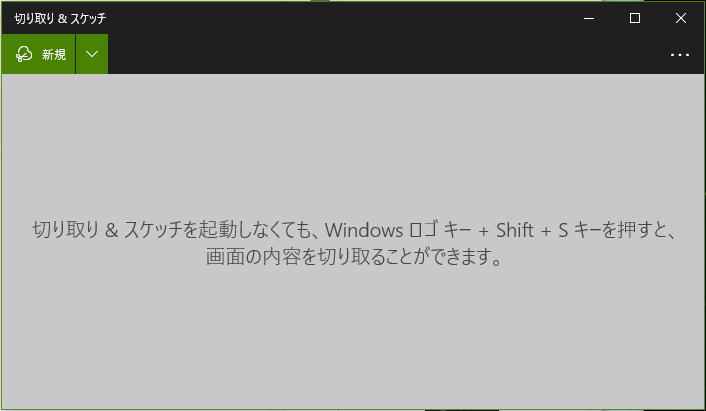706x411 pixels.
Task: Click the X icon at top right
Action: 681,18
